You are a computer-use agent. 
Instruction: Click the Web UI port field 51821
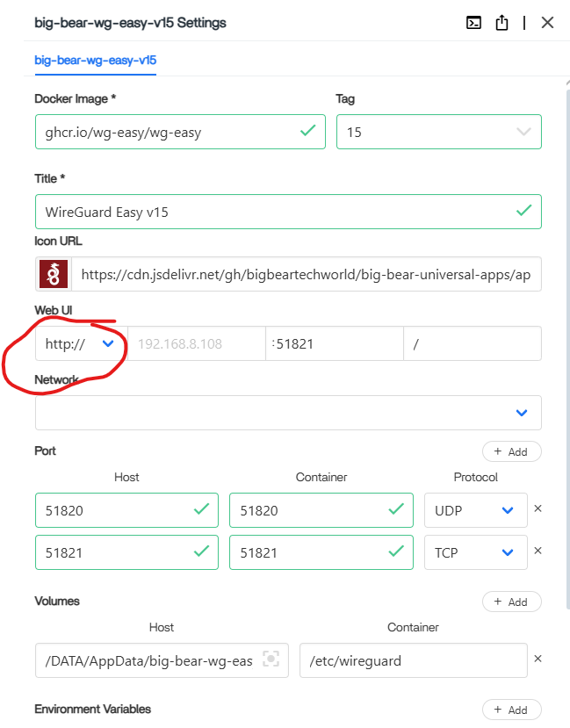coord(334,344)
